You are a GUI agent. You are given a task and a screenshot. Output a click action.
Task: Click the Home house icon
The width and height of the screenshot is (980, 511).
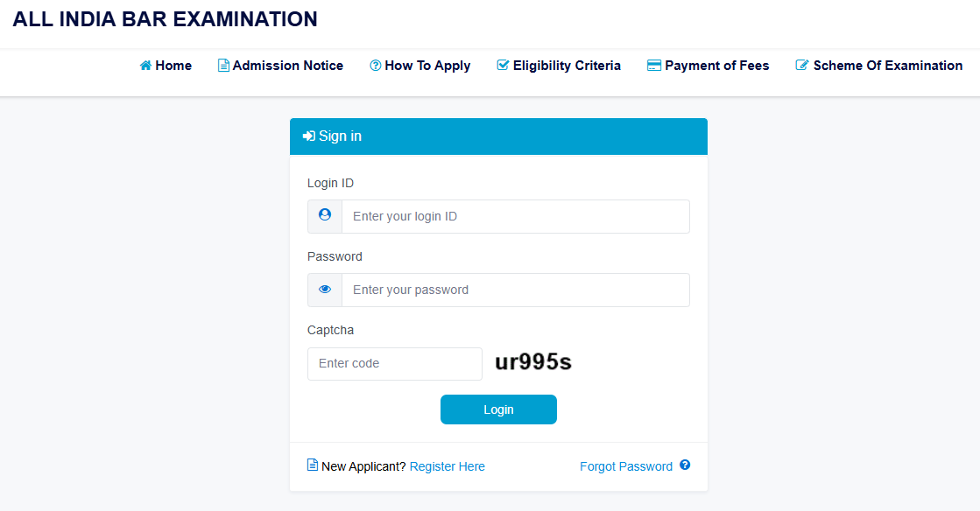145,66
